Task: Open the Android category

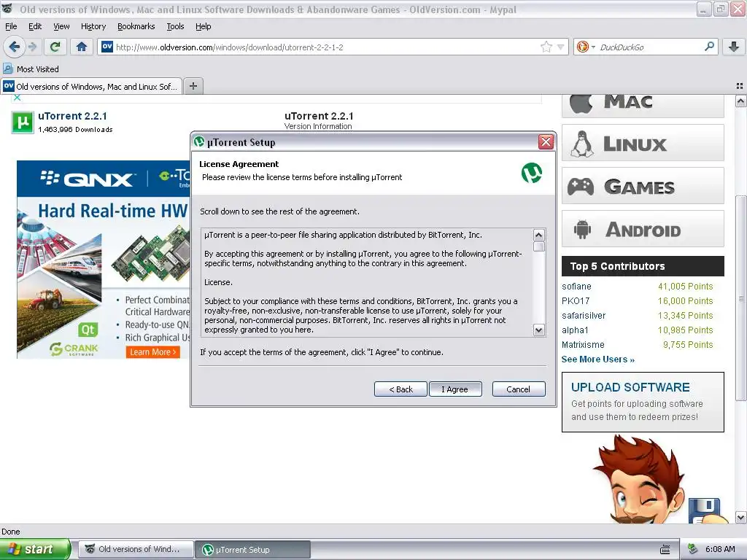Action: 643,228
